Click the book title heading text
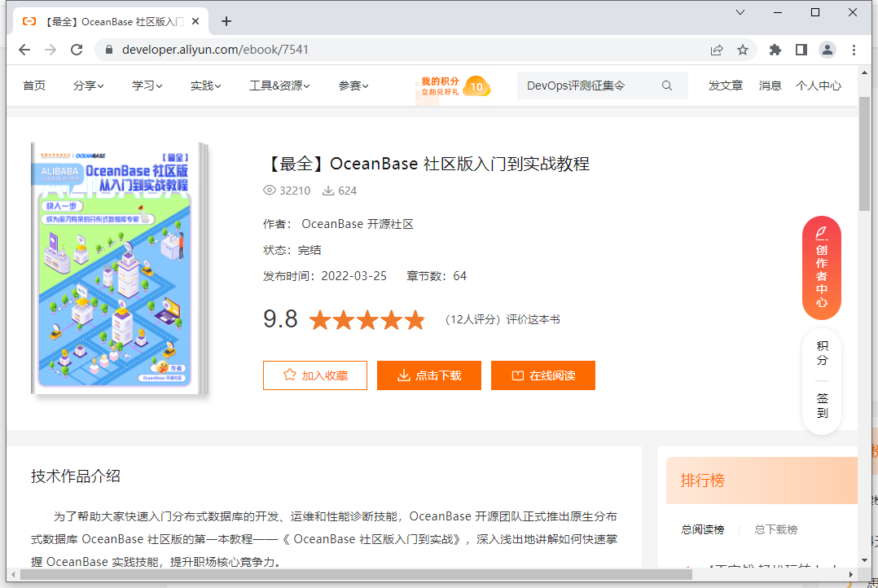Viewport: 878px width, 588px height. pos(426,164)
